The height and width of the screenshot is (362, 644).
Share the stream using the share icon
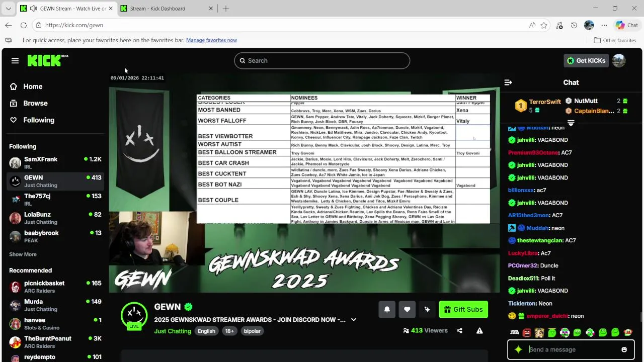click(x=459, y=330)
